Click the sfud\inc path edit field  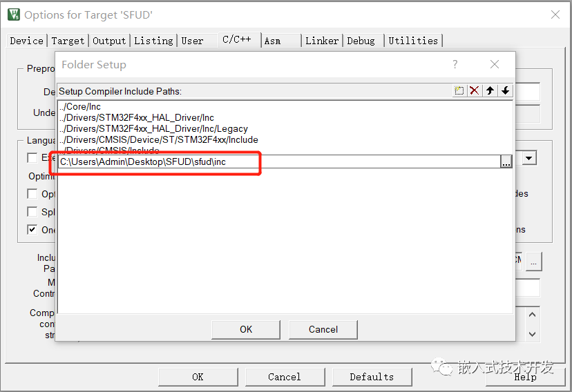pos(279,161)
